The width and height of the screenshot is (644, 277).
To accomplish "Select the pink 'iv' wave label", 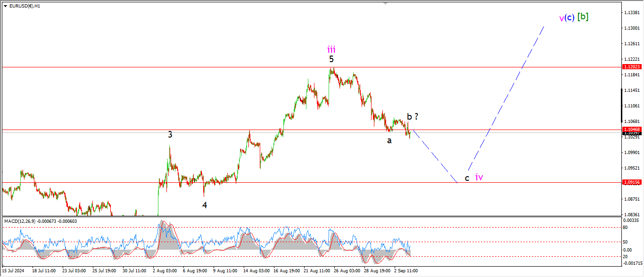I will point(479,178).
